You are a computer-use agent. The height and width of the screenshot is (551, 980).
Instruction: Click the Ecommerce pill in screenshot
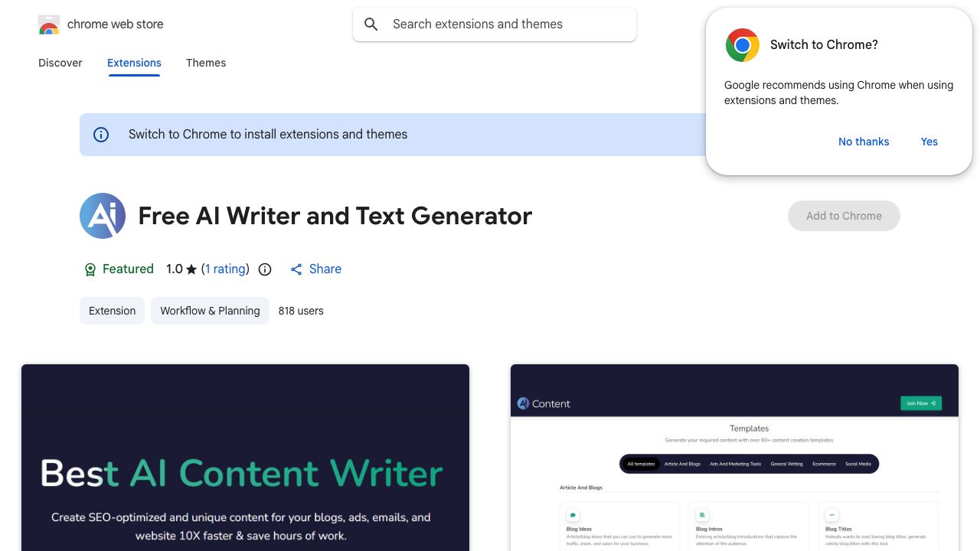[x=824, y=464]
